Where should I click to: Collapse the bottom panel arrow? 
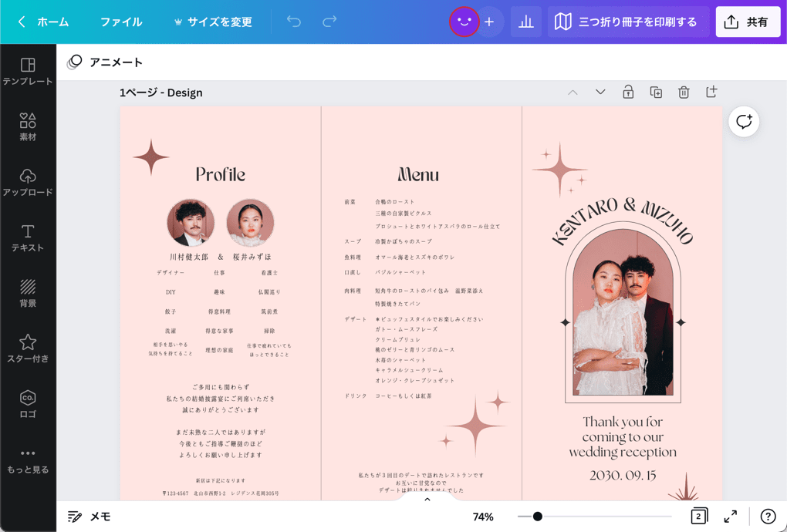click(427, 499)
